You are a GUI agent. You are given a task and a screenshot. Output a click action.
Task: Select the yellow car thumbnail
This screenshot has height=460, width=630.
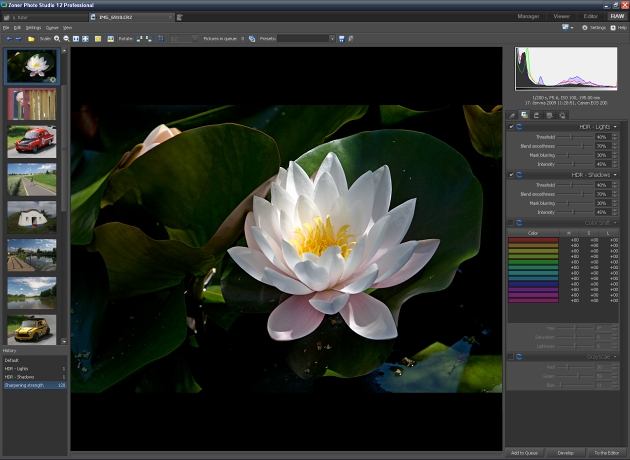click(x=32, y=330)
